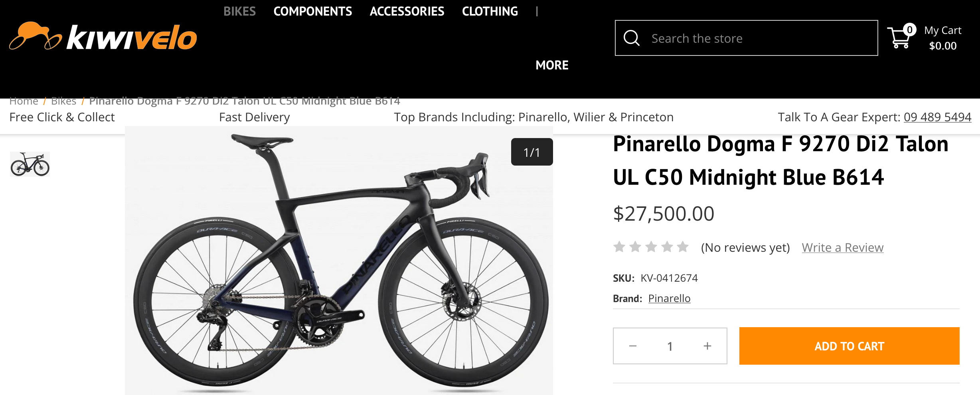This screenshot has height=395, width=980.
Task: Open the shopping cart icon
Action: pyautogui.click(x=900, y=38)
